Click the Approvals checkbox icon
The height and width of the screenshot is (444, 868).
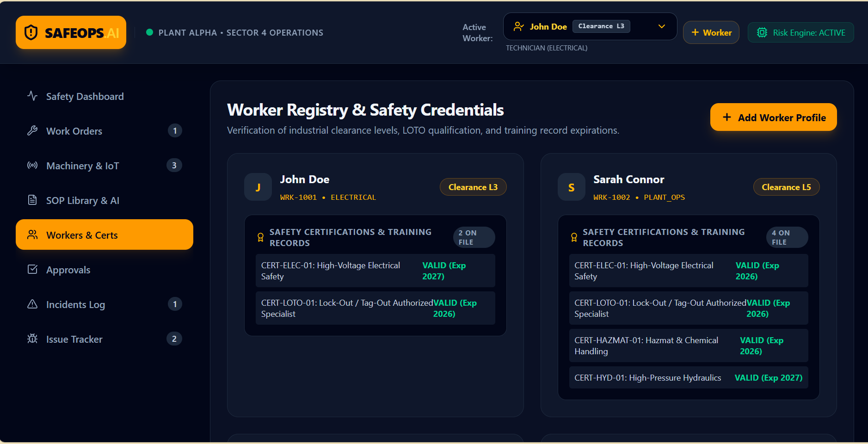(32, 269)
